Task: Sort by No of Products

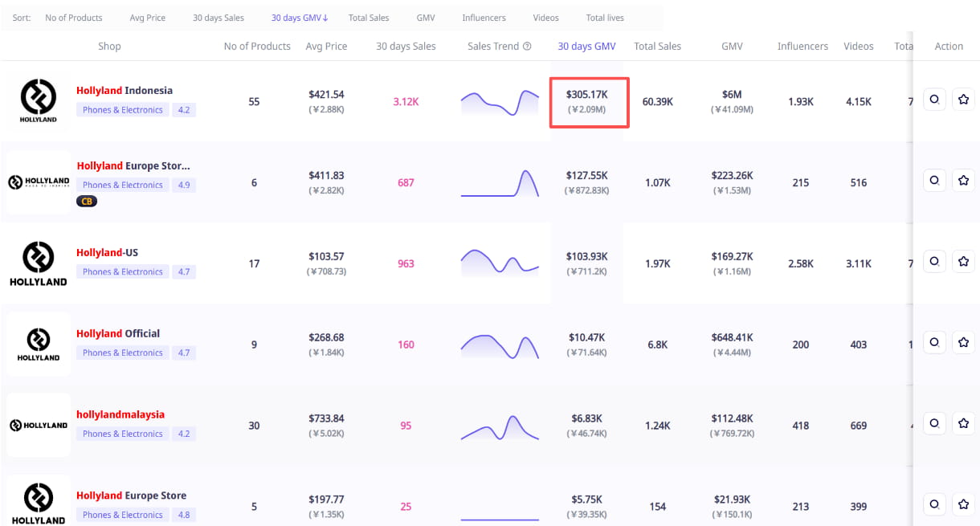Action: (74, 18)
